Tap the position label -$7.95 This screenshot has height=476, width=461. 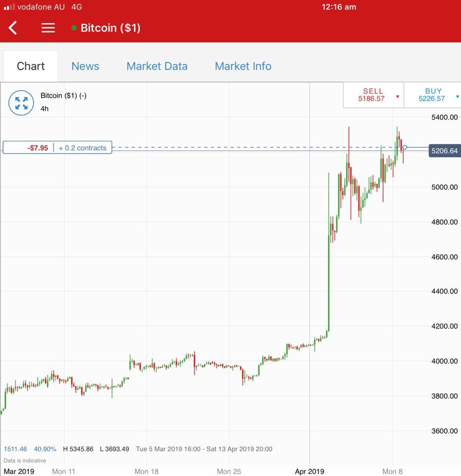click(38, 148)
